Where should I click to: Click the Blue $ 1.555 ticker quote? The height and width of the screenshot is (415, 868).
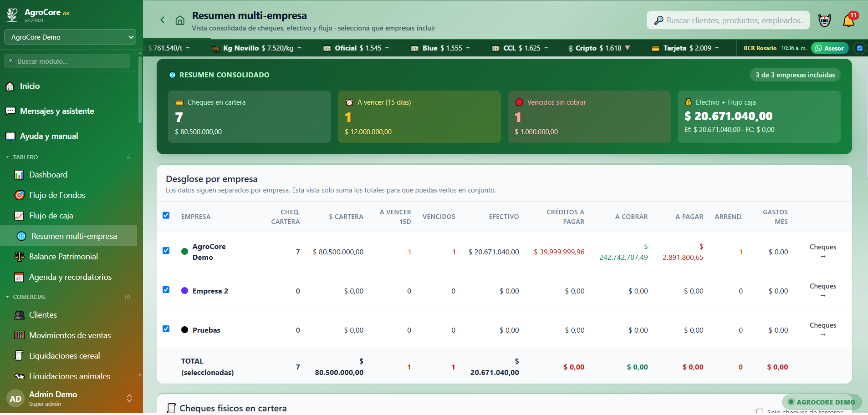[x=440, y=48]
